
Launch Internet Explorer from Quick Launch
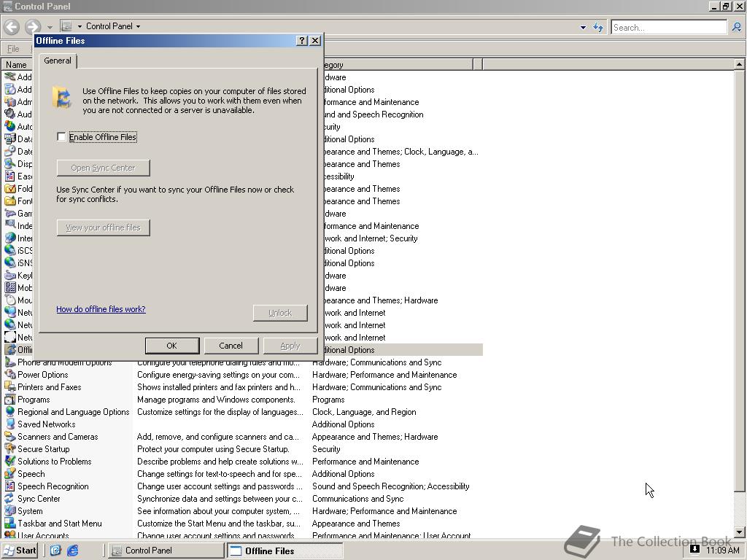pyautogui.click(x=73, y=551)
